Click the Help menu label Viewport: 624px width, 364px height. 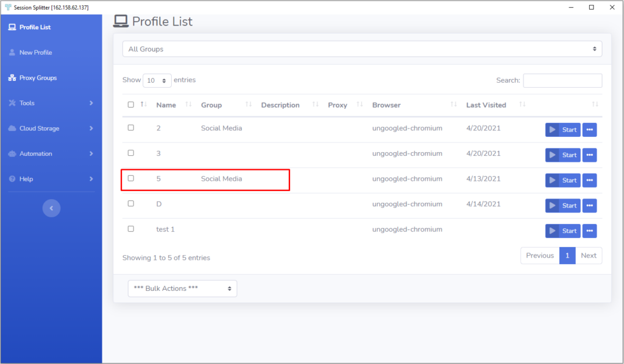[x=26, y=179]
